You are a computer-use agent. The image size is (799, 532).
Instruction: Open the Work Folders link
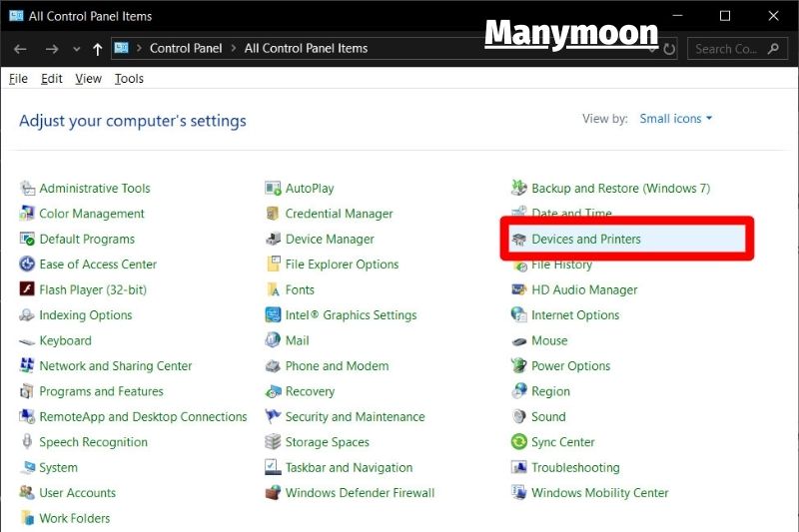pyautogui.click(x=74, y=518)
